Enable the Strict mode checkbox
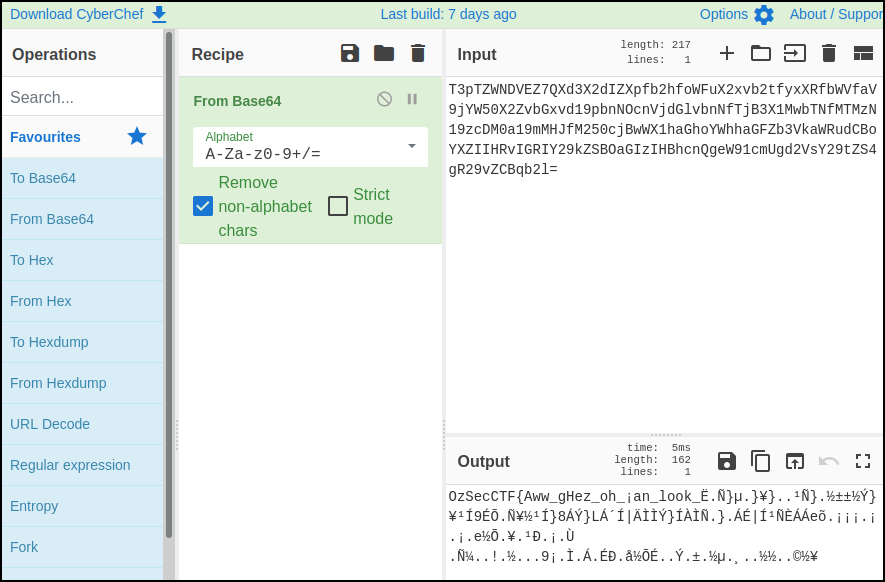Image resolution: width=885 pixels, height=582 pixels. tap(338, 206)
